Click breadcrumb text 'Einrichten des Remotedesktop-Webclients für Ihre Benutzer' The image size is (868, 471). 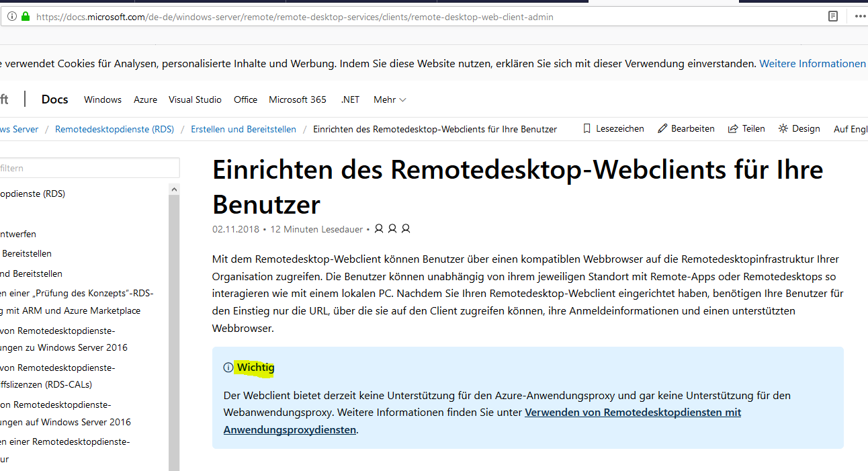point(435,129)
